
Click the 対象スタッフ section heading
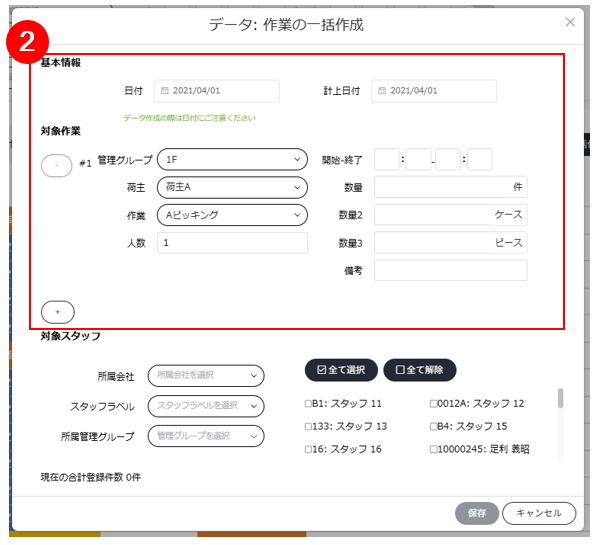(71, 336)
